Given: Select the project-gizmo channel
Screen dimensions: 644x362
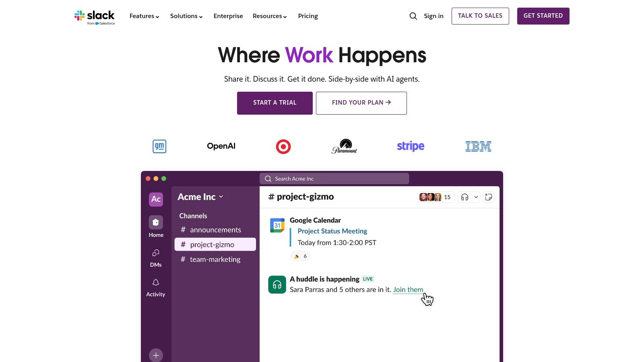Looking at the screenshot, I should pos(215,245).
